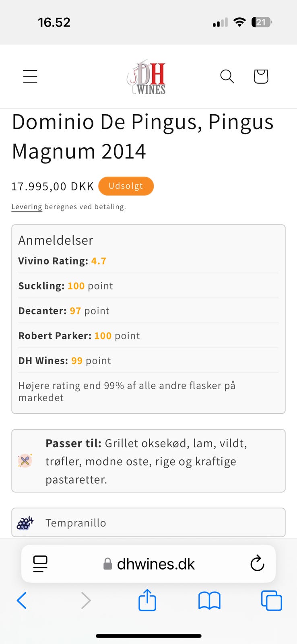Tap the Udsolgt badge
The width and height of the screenshot is (297, 644).
pos(126,186)
